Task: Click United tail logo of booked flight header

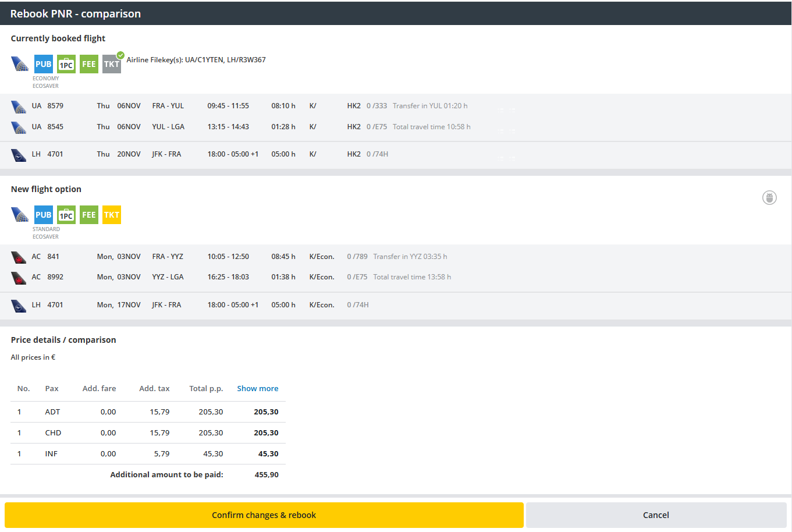Action: pos(20,64)
